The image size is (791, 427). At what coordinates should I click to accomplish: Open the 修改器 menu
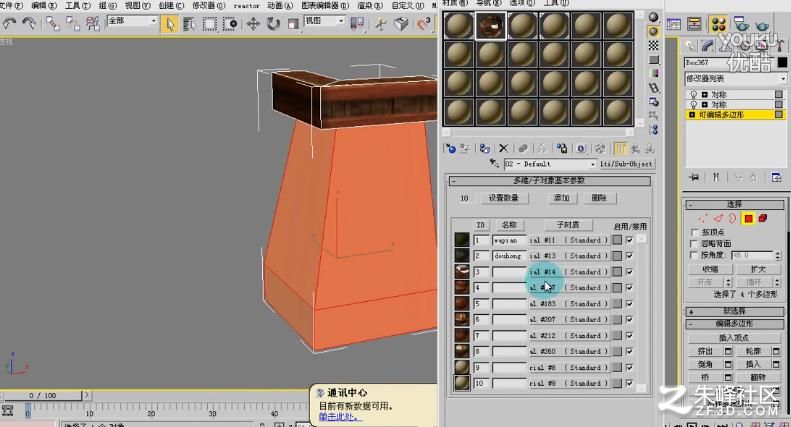tap(208, 6)
